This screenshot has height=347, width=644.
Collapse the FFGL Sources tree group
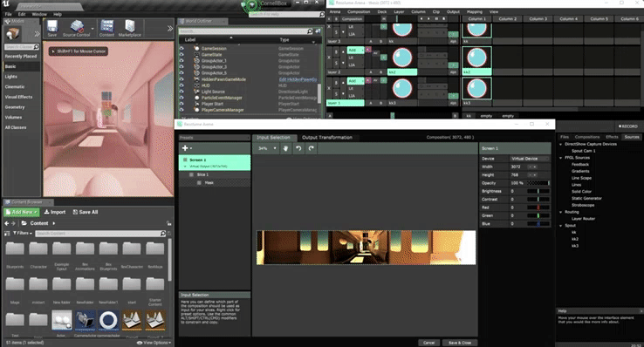560,158
